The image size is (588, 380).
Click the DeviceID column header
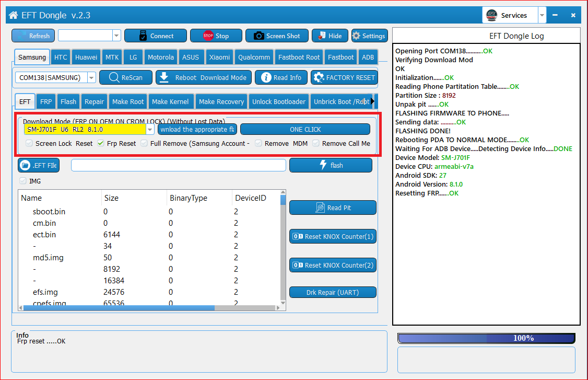point(256,198)
